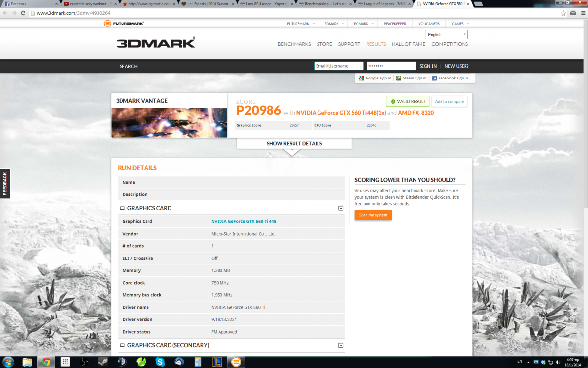
Task: Click the FM Approved driver status
Action: pyautogui.click(x=224, y=332)
